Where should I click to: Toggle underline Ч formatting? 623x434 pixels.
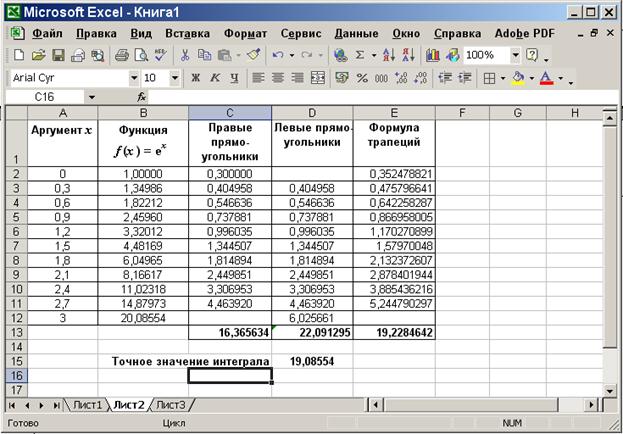coord(234,78)
